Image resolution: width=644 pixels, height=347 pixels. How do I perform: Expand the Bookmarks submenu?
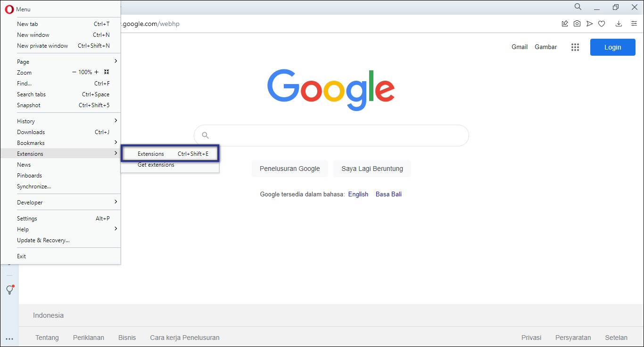30,143
